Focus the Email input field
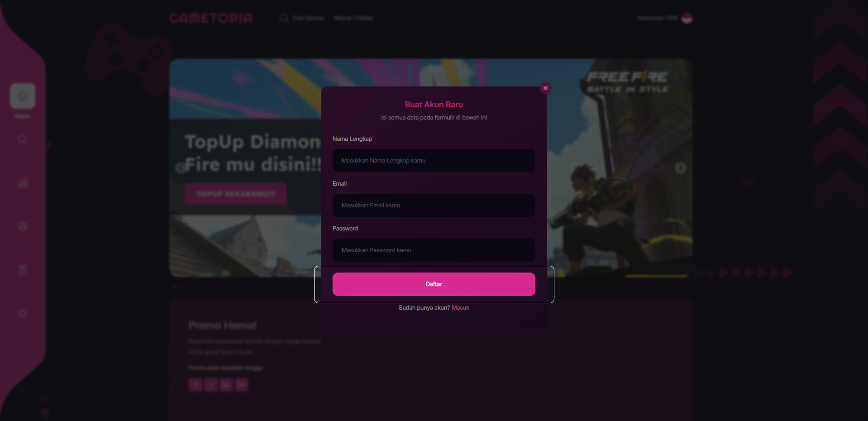This screenshot has height=421, width=868. (434, 206)
